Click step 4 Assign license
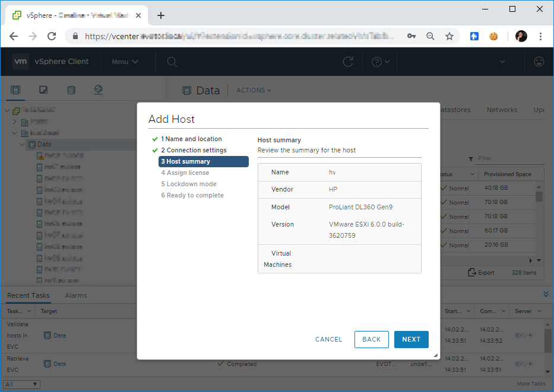 pos(185,173)
